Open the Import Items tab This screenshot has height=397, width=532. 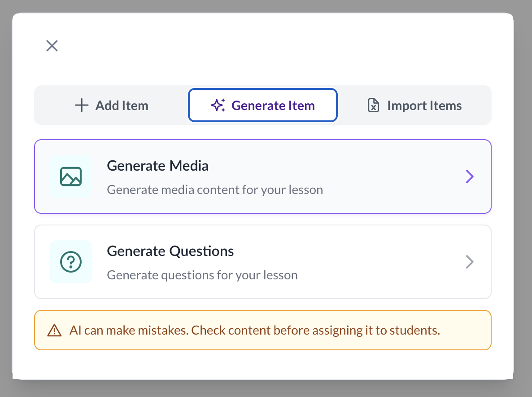414,105
